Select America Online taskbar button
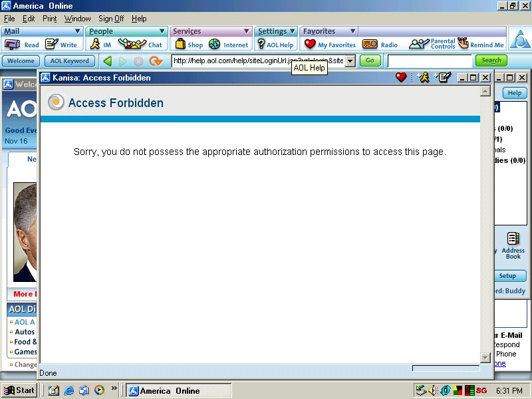Image resolution: width=532 pixels, height=399 pixels. (179, 391)
